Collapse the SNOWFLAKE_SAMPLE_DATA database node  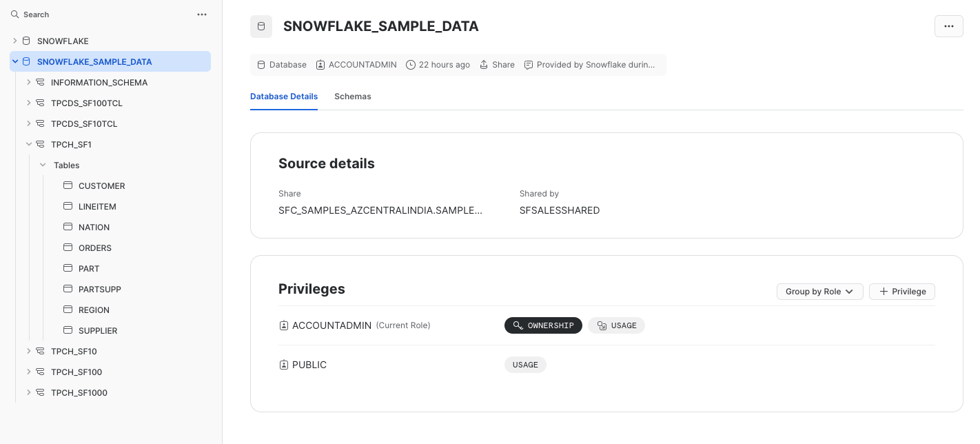tap(15, 61)
